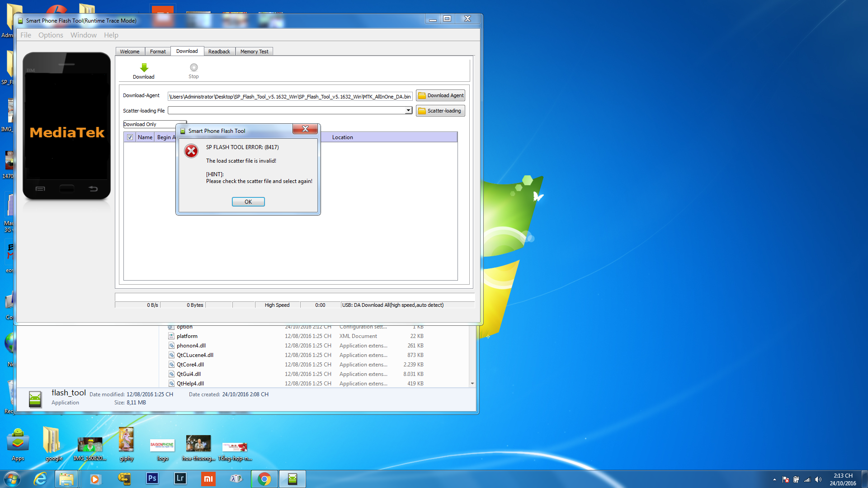Click the Download Agent folder button
868x488 pixels.
coord(440,95)
